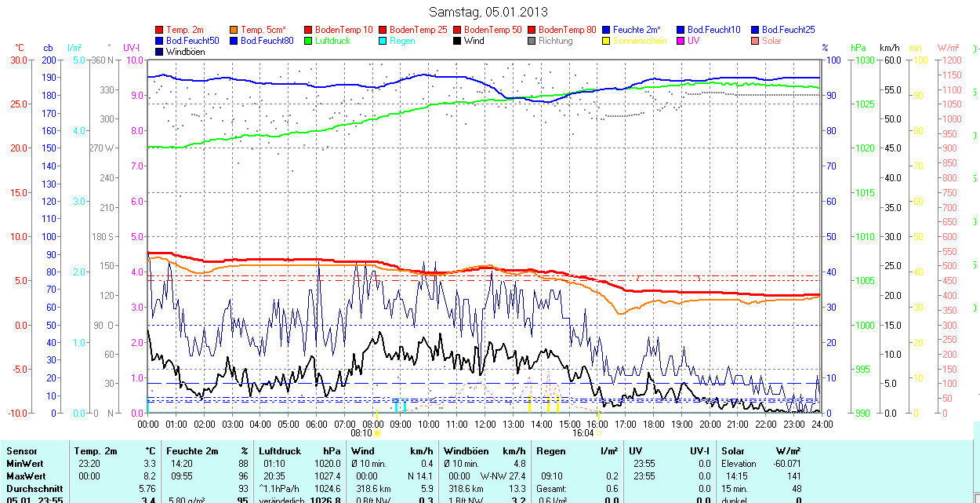
Task: Select the yellow Sonnenschein legend swatch
Action: click(606, 41)
